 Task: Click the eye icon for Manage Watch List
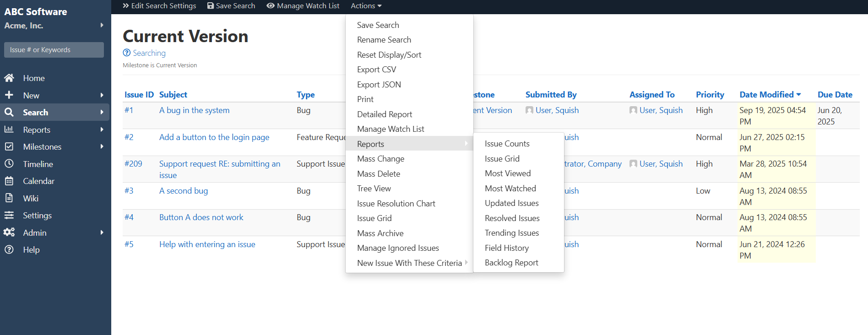point(271,6)
